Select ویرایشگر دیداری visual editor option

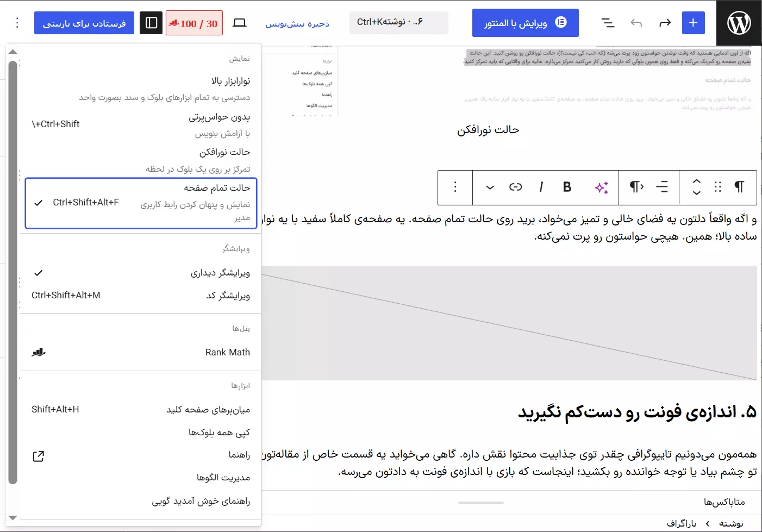tap(141, 273)
